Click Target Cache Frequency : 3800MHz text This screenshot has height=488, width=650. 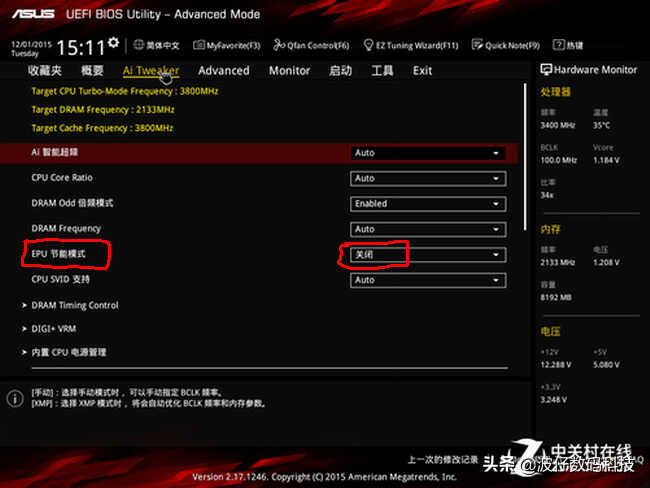point(102,128)
